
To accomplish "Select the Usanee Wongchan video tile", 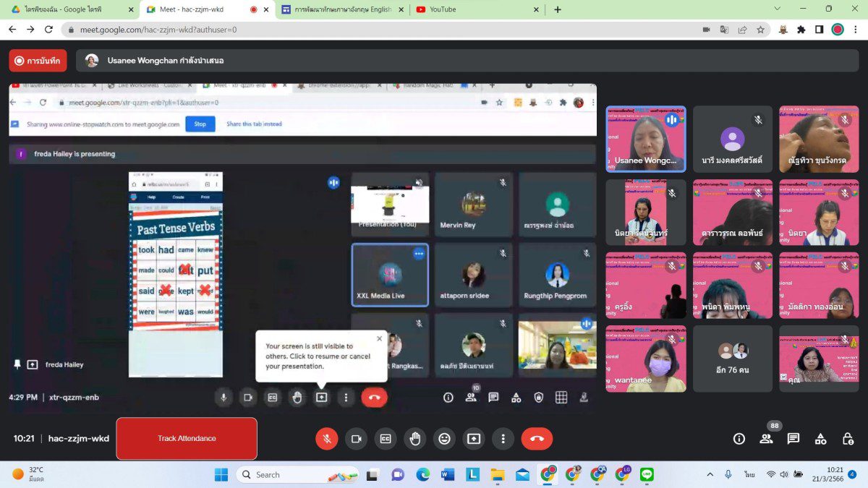I will point(646,139).
